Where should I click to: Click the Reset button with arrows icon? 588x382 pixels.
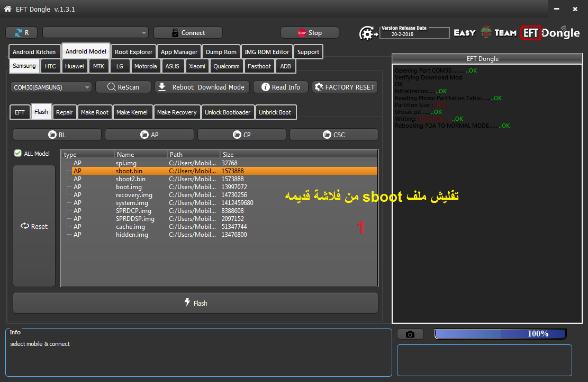tap(34, 226)
